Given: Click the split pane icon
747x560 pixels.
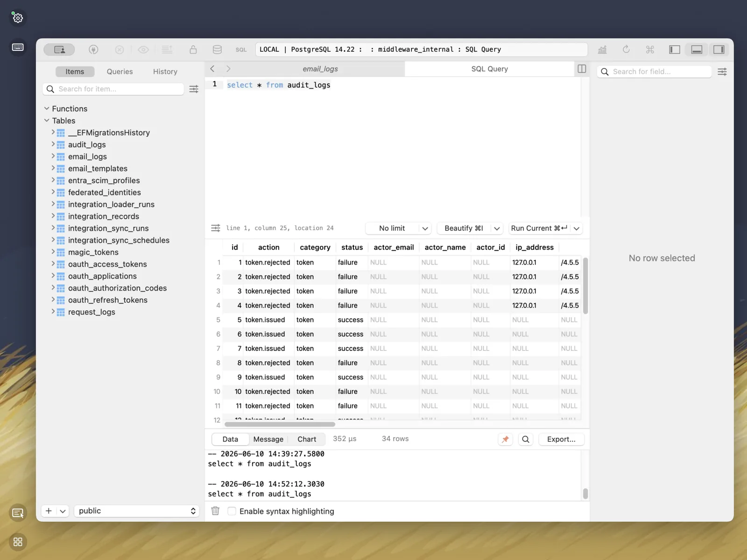Looking at the screenshot, I should coord(582,69).
